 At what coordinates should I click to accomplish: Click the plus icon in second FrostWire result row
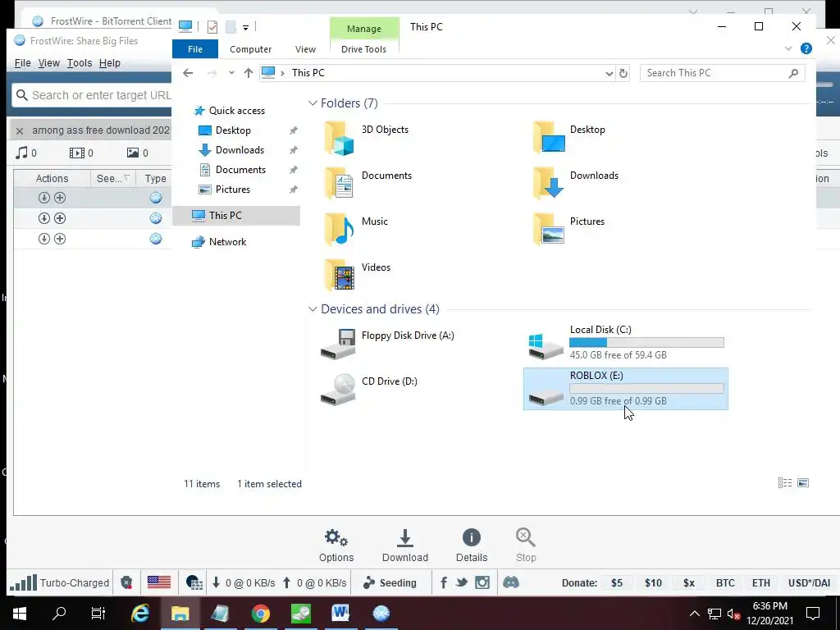coord(60,218)
